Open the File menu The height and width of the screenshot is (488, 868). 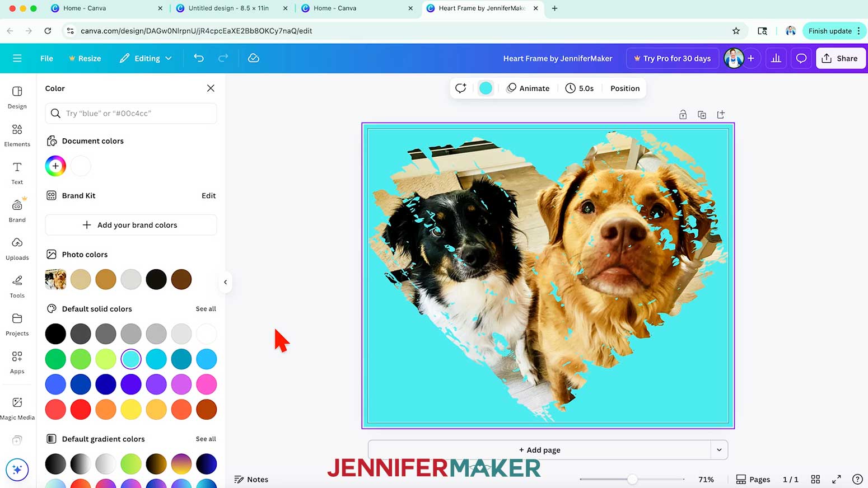click(x=46, y=58)
